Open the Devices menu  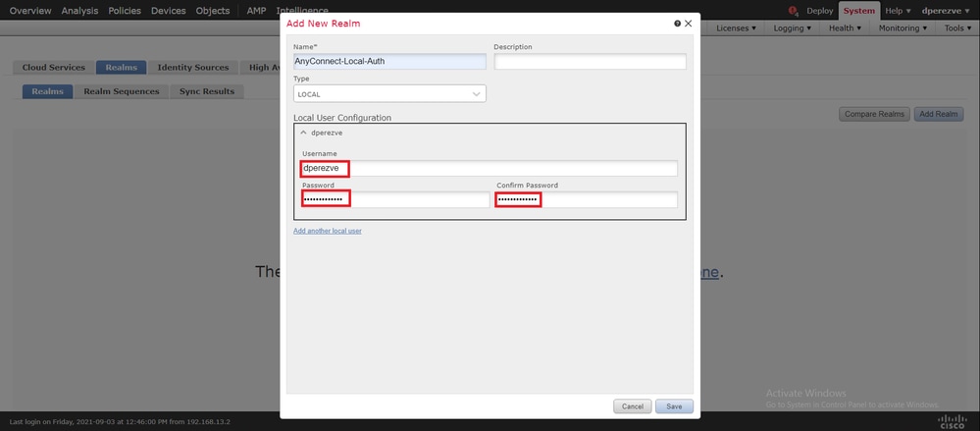(168, 11)
